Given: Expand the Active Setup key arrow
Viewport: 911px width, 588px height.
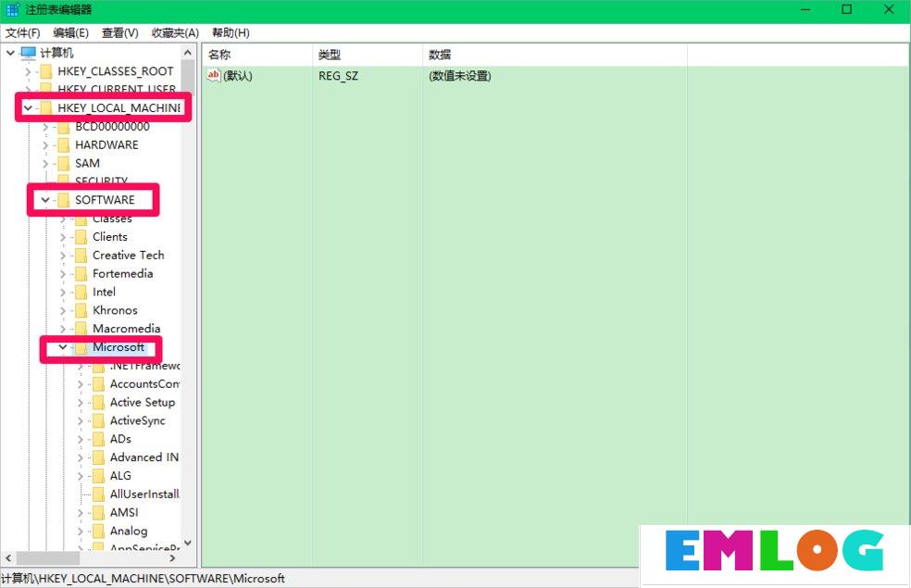Looking at the screenshot, I should click(81, 402).
